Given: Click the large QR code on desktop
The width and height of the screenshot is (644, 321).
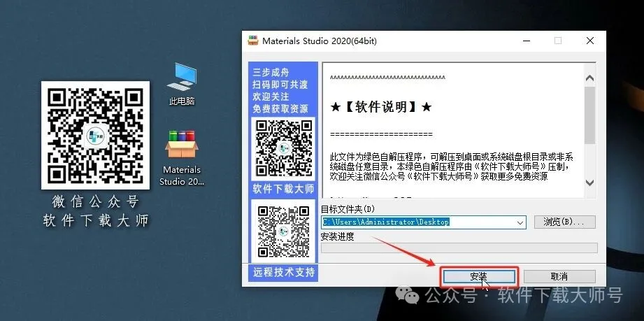Looking at the screenshot, I should click(x=95, y=135).
